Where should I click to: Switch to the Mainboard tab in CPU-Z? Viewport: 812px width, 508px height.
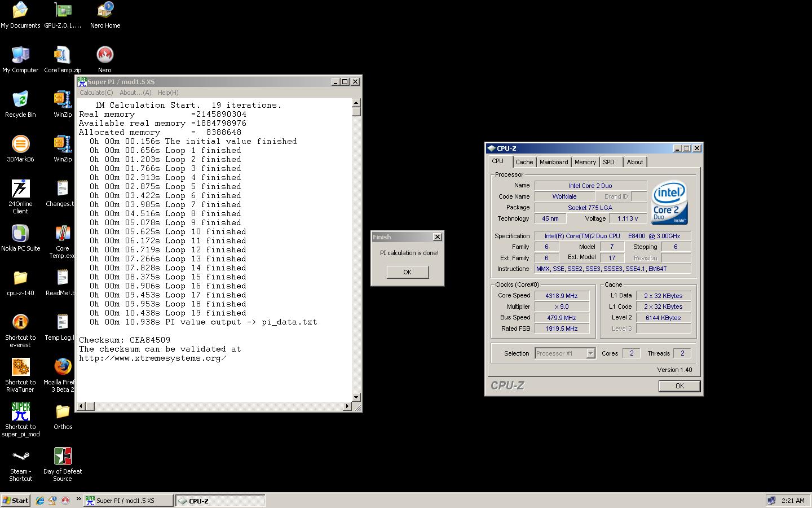(554, 162)
